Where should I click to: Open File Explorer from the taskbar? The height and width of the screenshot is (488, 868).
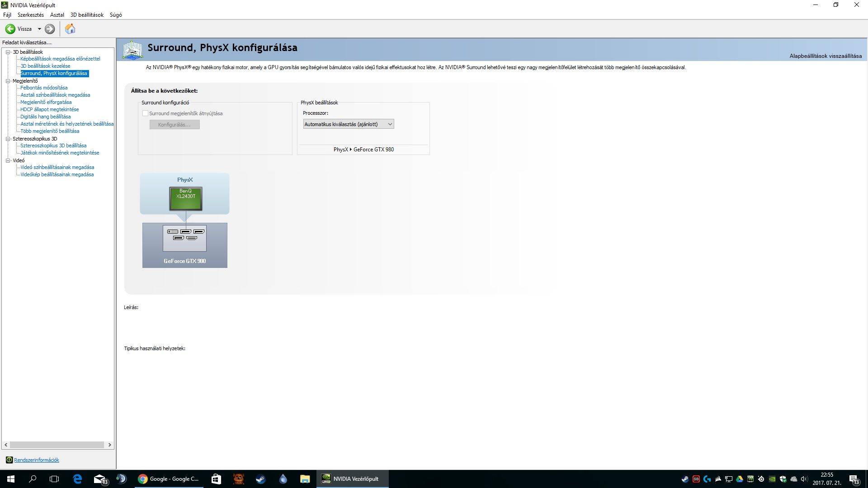305,479
